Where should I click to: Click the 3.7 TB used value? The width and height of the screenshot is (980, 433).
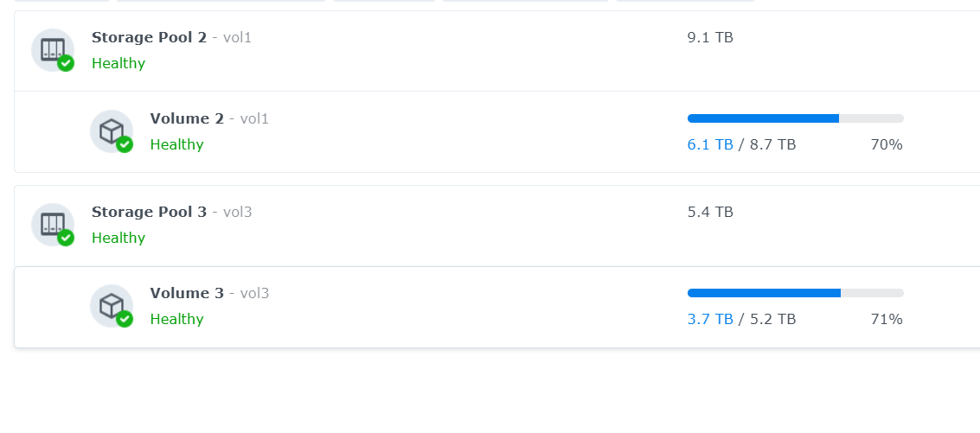[710, 319]
